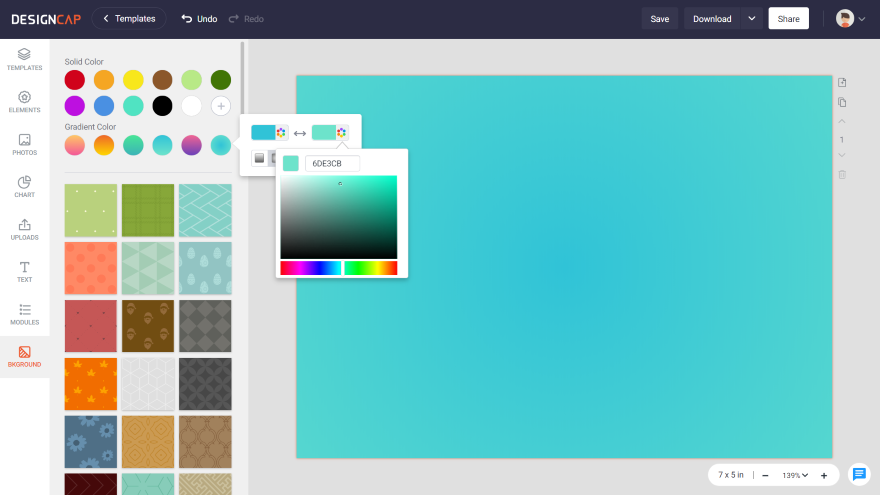880x495 pixels.
Task: Undo the last action
Action: 199,19
